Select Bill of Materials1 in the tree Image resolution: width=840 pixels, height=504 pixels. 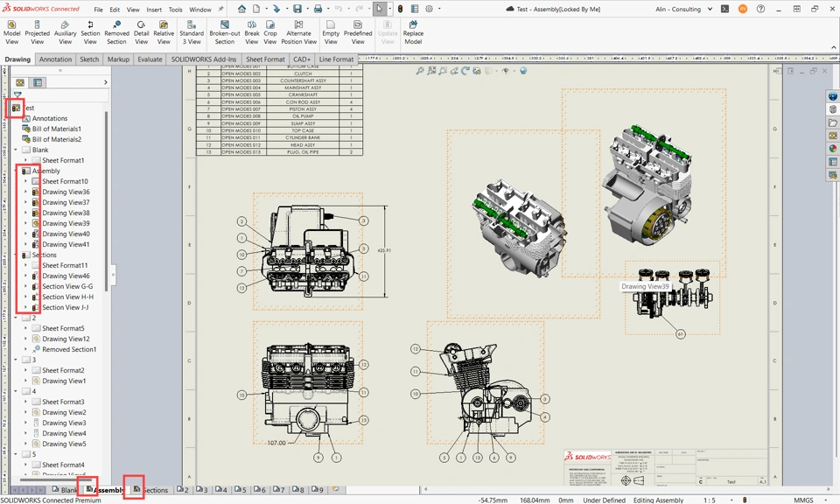pyautogui.click(x=56, y=129)
